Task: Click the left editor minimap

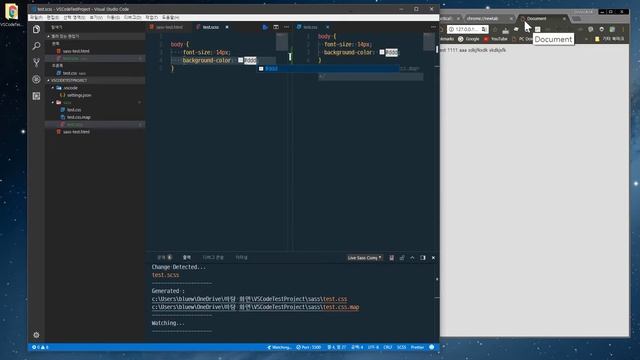Action: coord(282,42)
